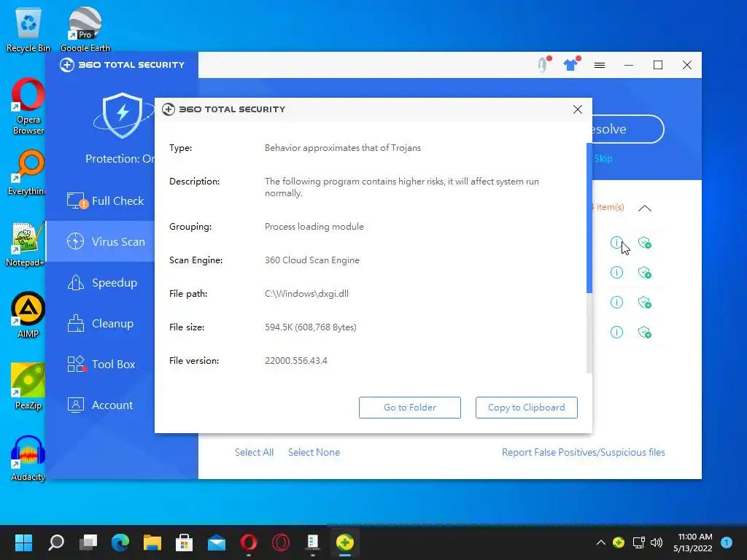Open Windows Start menu
Image resolution: width=747 pixels, height=560 pixels.
(24, 542)
